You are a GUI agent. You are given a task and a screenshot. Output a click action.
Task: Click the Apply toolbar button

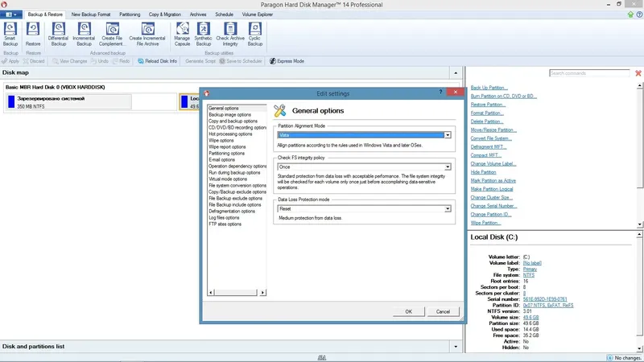[x=10, y=61]
